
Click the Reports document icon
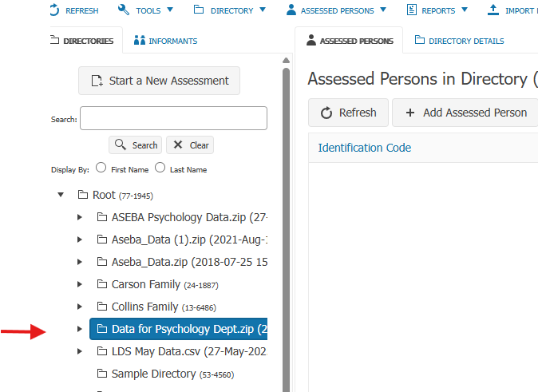click(411, 10)
